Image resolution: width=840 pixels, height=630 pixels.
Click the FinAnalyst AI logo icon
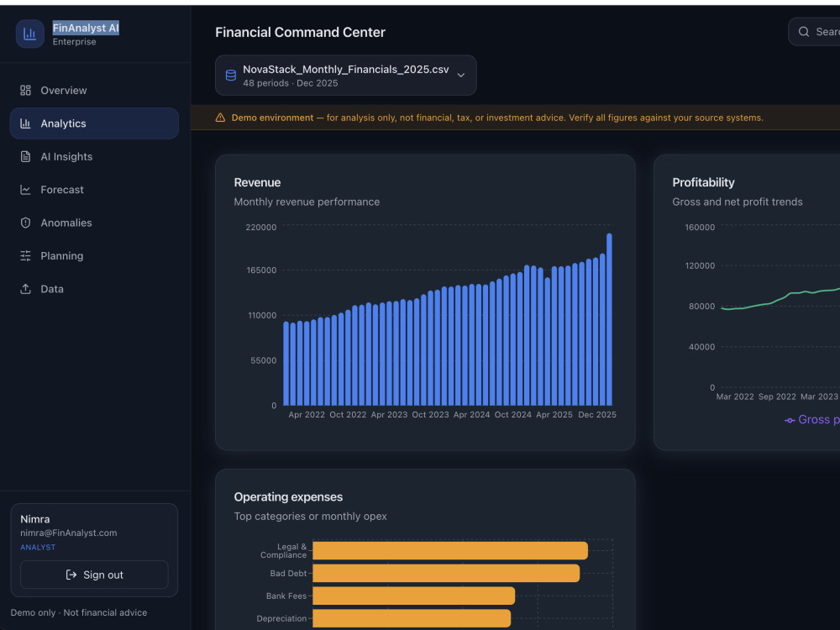(30, 34)
